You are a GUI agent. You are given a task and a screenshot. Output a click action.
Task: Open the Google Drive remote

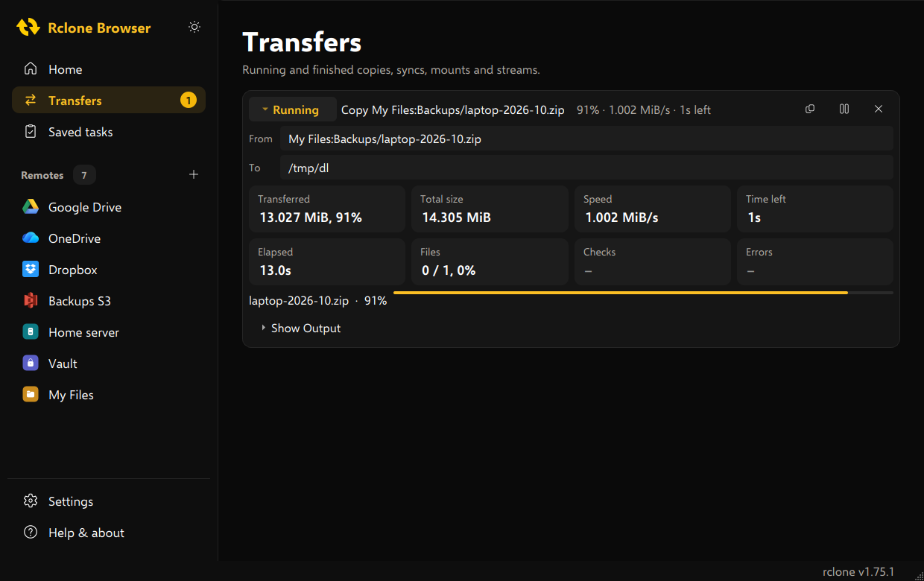coord(109,207)
